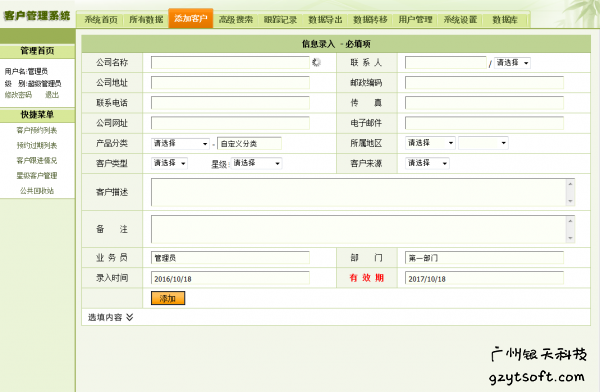The image size is (600, 392).
Task: Switch to the 所有数据 tab
Action: (146, 20)
